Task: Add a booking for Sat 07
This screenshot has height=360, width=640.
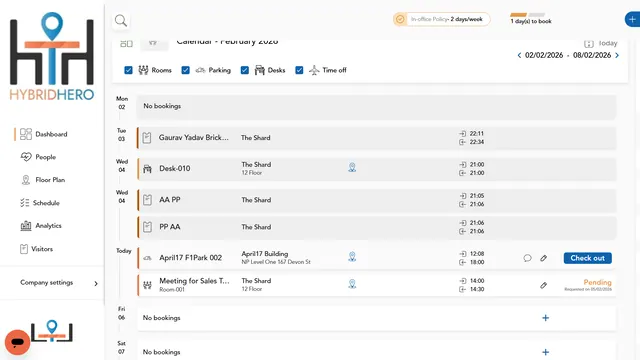Action: (x=545, y=352)
